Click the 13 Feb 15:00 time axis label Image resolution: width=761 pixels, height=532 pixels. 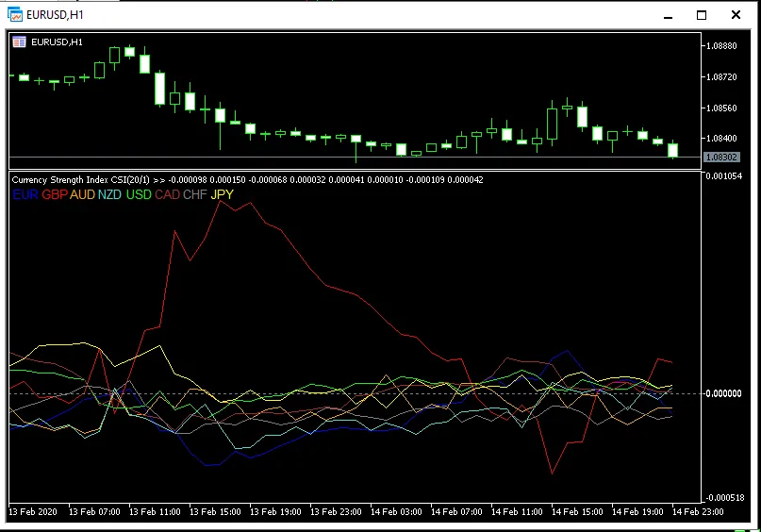coord(215,512)
